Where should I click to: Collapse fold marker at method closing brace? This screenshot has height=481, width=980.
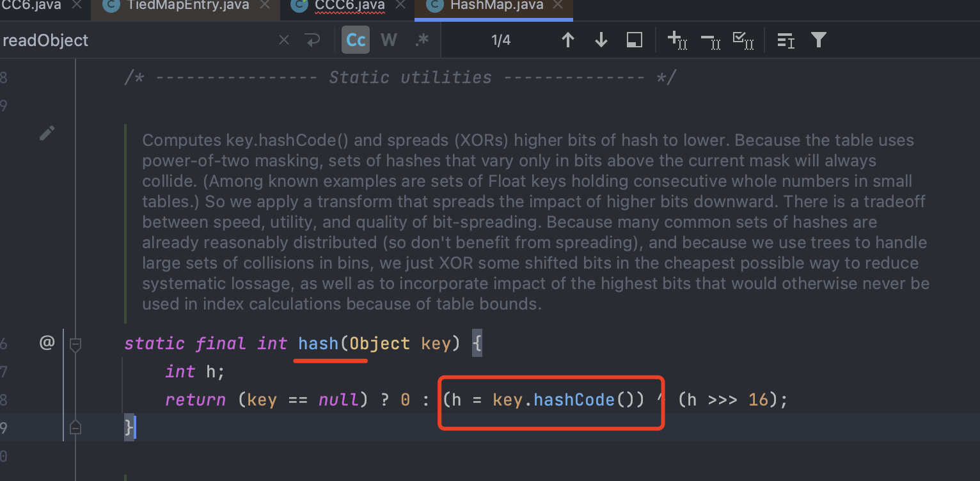(75, 427)
